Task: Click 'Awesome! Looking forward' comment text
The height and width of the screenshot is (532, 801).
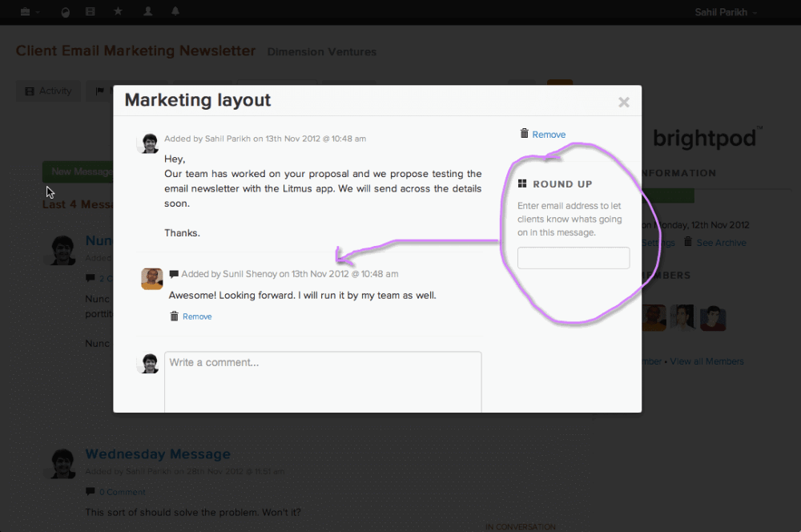Action: [x=303, y=296]
